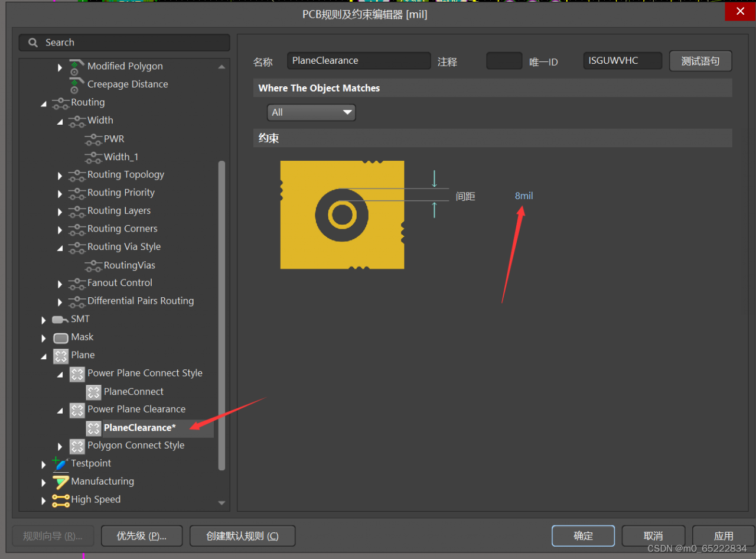Click the 应用 button
756x559 pixels.
724,536
